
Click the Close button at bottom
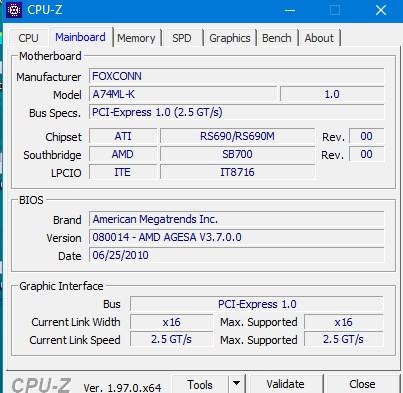pyautogui.click(x=362, y=384)
